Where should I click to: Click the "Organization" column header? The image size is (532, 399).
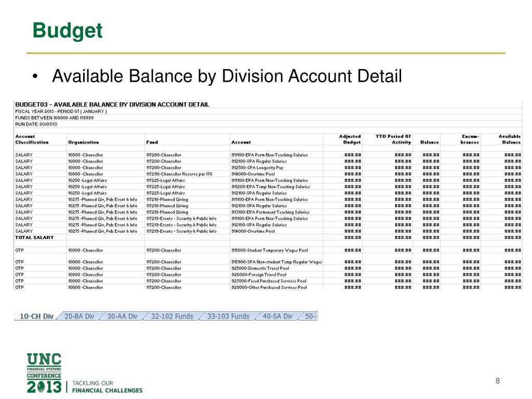pyautogui.click(x=84, y=142)
